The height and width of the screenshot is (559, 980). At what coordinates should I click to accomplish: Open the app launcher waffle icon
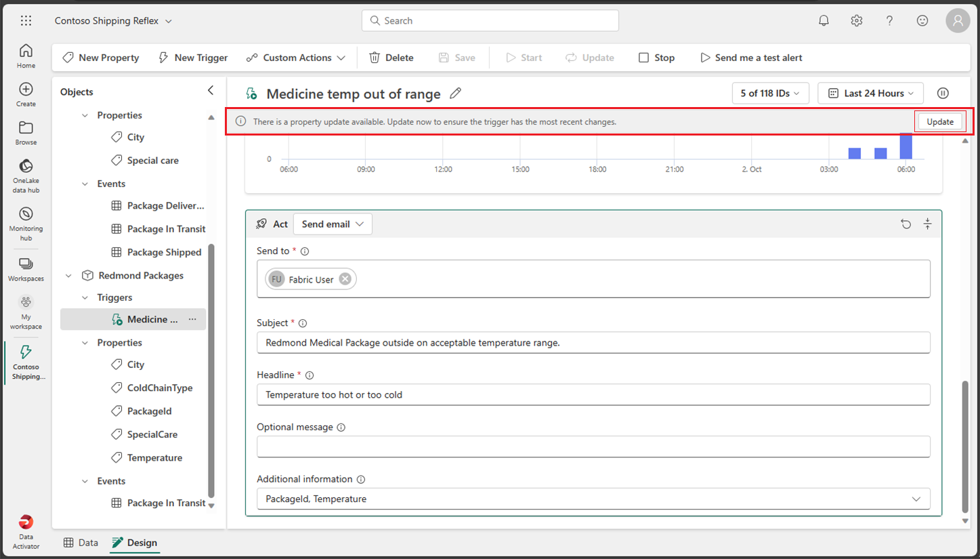[x=26, y=21]
